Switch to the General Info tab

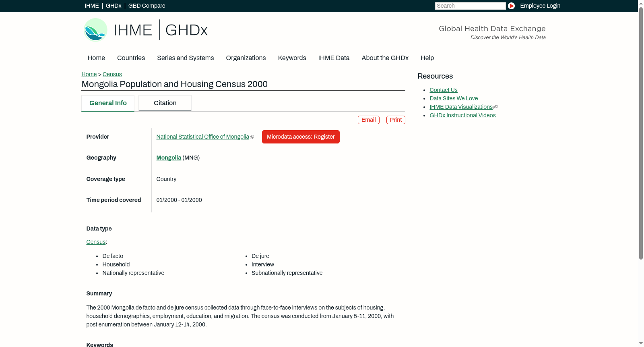click(x=108, y=103)
